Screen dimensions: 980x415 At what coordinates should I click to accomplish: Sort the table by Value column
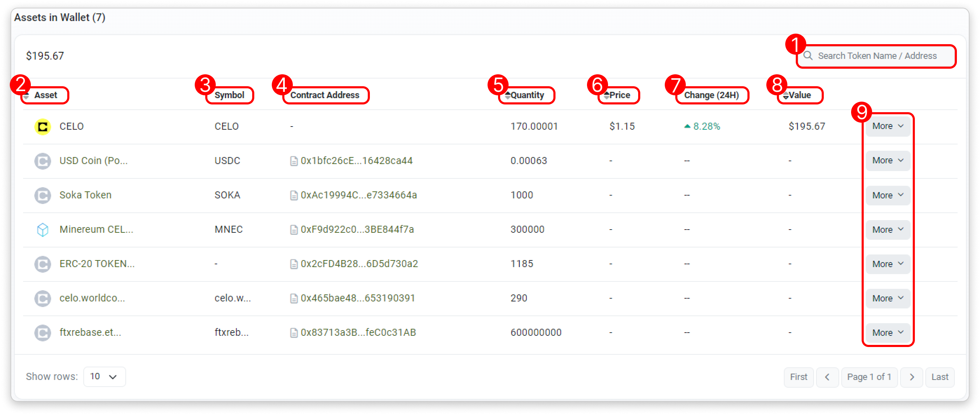pos(799,95)
